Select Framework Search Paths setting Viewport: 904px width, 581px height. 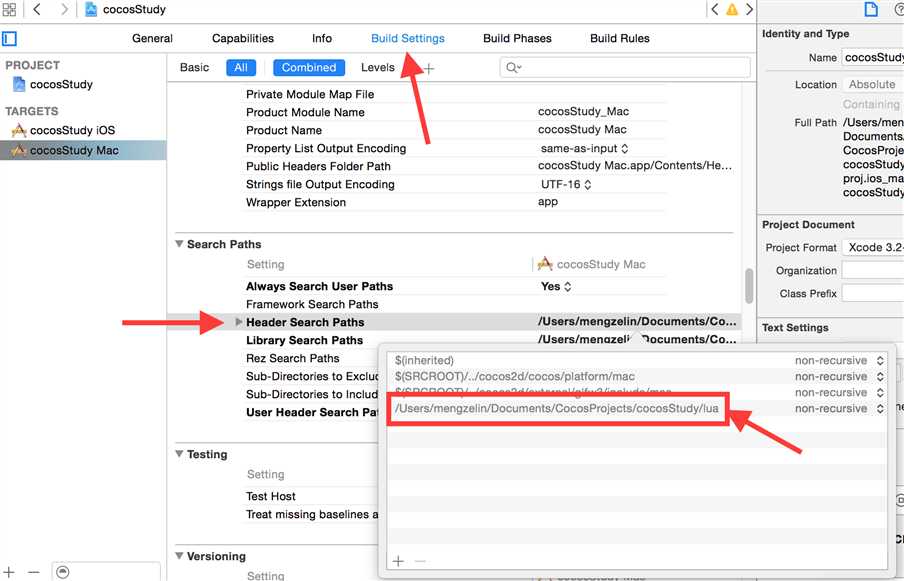[312, 304]
